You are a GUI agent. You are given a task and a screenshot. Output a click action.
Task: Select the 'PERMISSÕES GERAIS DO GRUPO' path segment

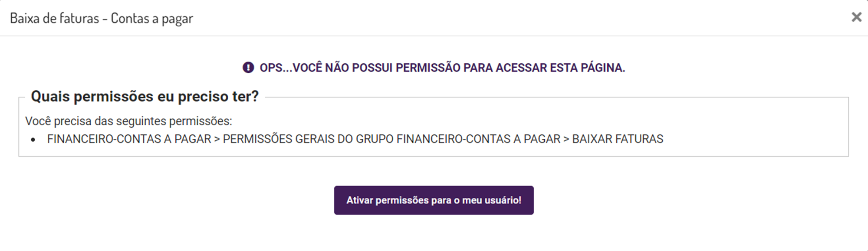(308, 139)
